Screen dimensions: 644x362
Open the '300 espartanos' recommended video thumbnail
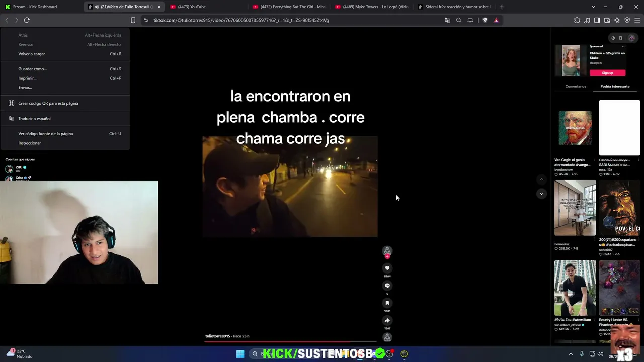pos(619,208)
